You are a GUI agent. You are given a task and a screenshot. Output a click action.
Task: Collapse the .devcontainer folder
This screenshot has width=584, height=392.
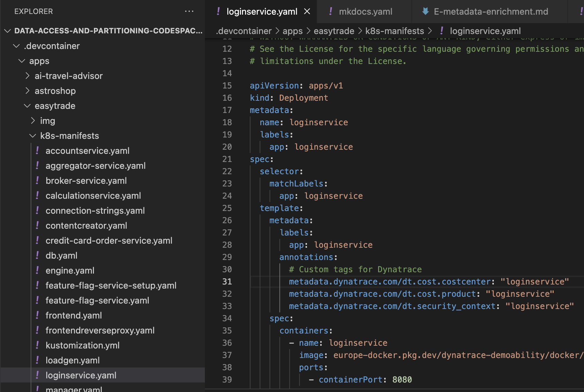click(16, 46)
